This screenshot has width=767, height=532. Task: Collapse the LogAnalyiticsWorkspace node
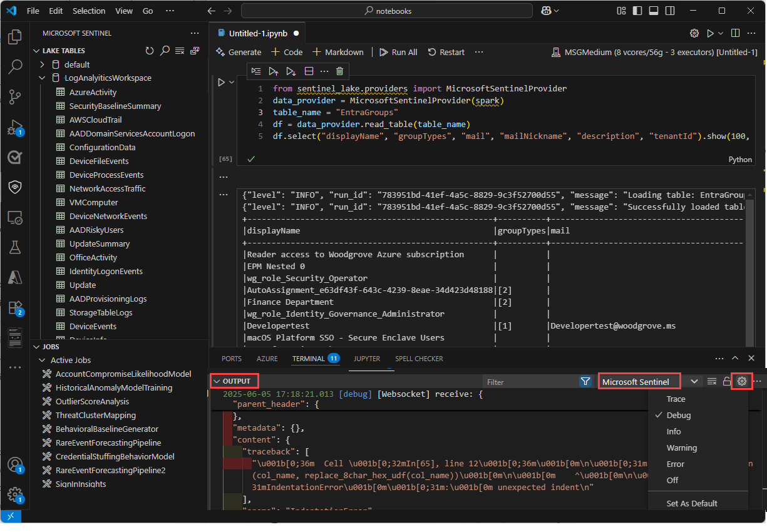click(43, 78)
